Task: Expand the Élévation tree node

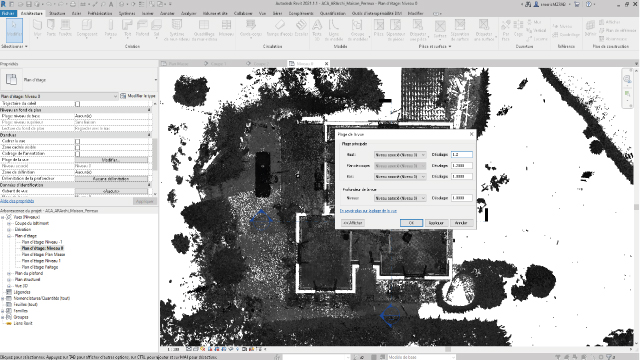Action: (x=9, y=229)
